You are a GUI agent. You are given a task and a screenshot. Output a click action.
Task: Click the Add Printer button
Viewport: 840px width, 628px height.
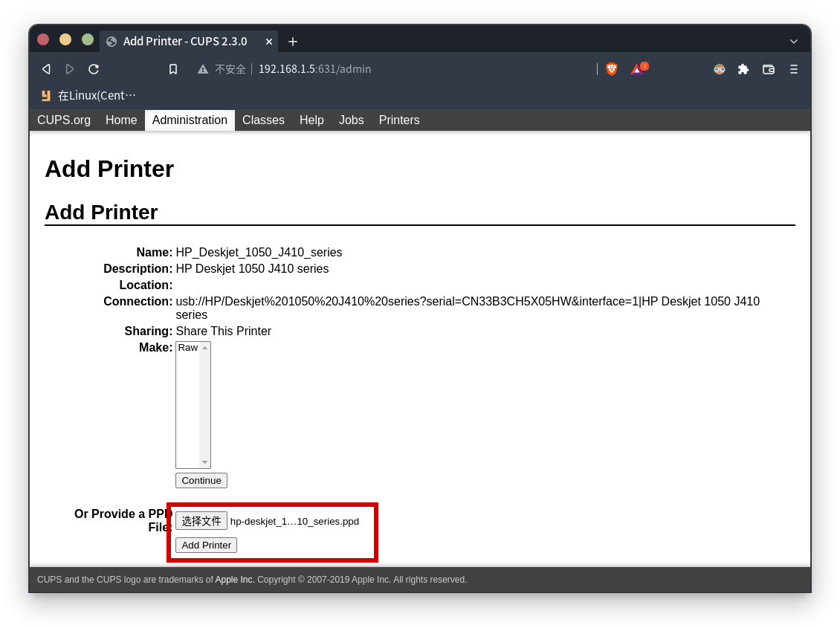(206, 545)
